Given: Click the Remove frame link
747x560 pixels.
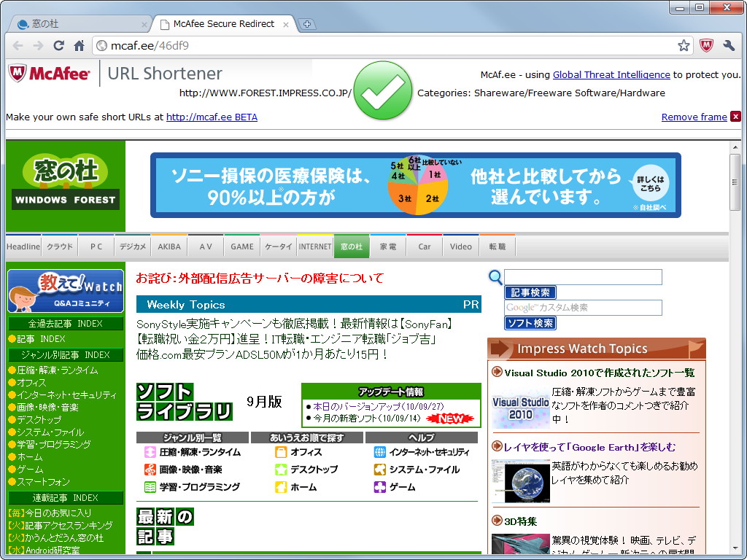Looking at the screenshot, I should point(694,116).
